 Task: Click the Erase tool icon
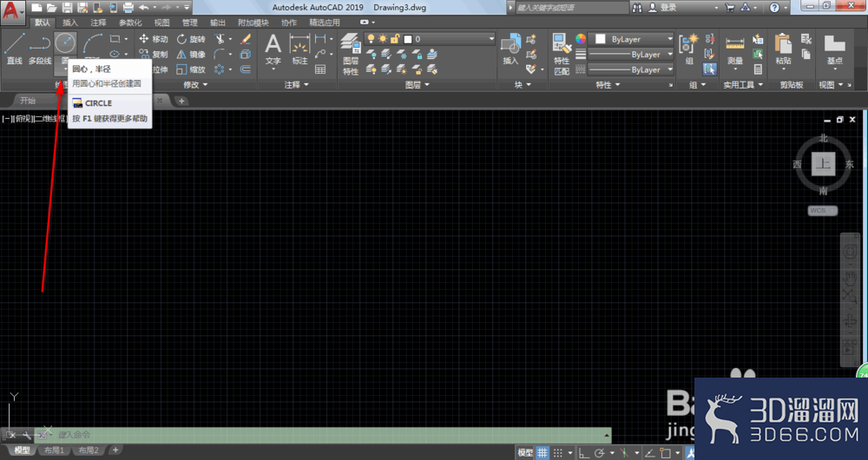[246, 39]
